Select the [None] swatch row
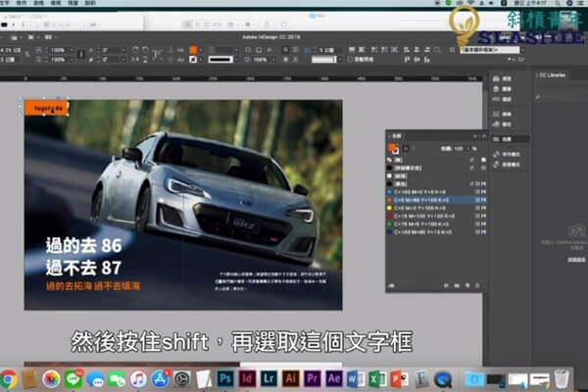 437,160
